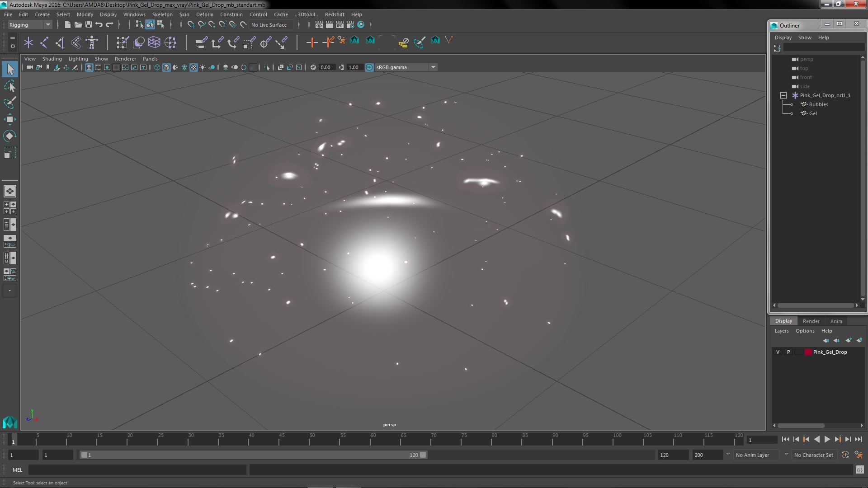868x488 pixels.
Task: Click the Pink_Gel_Drop layer red swatch
Action: coord(808,352)
